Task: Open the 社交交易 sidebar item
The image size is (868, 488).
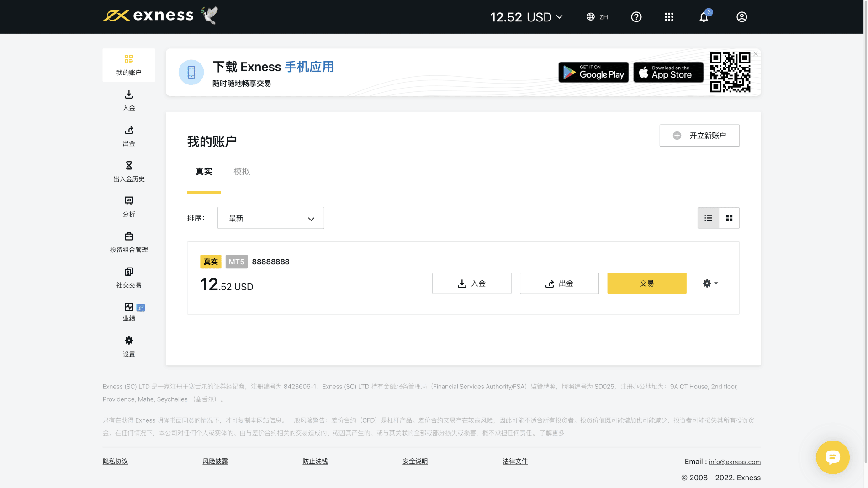Action: coord(129,278)
